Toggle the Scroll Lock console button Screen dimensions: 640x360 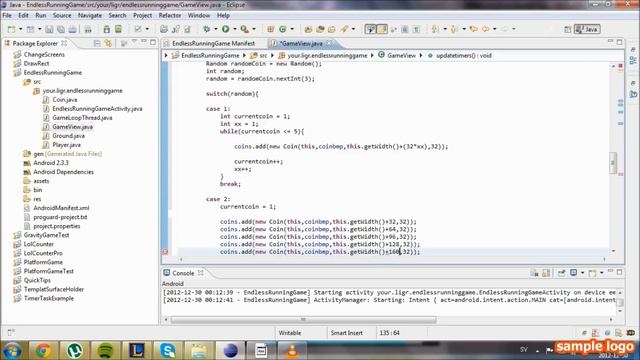[x=546, y=273]
